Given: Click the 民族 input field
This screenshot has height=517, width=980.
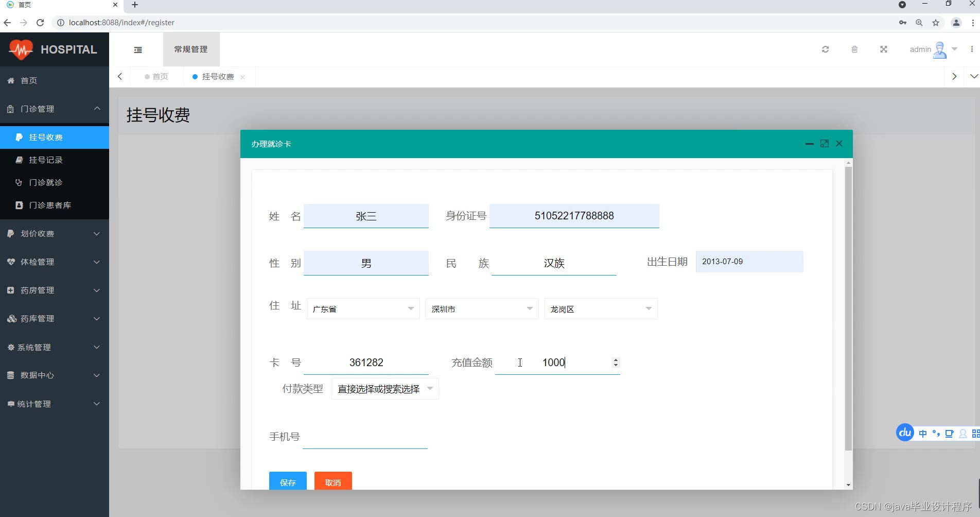Looking at the screenshot, I should point(554,263).
